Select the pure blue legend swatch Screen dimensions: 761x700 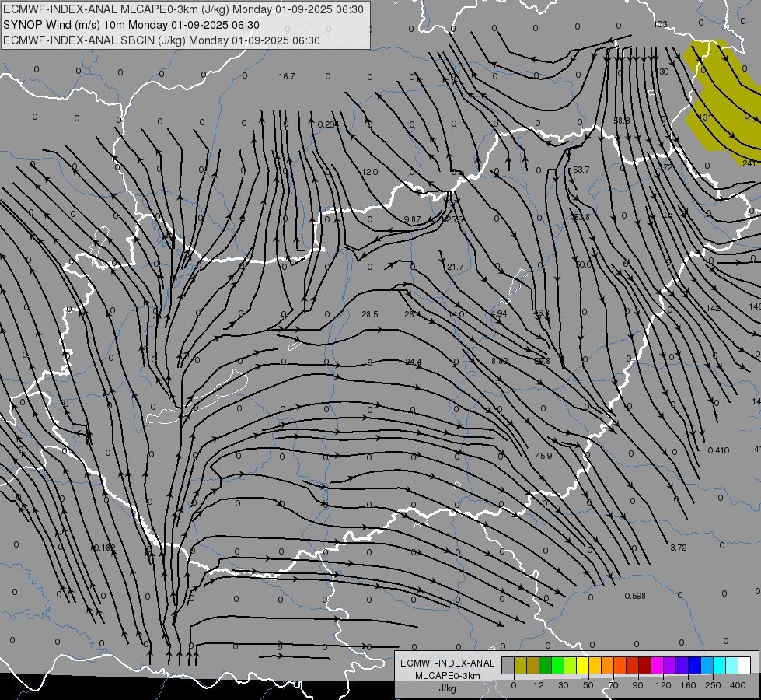[x=695, y=666]
